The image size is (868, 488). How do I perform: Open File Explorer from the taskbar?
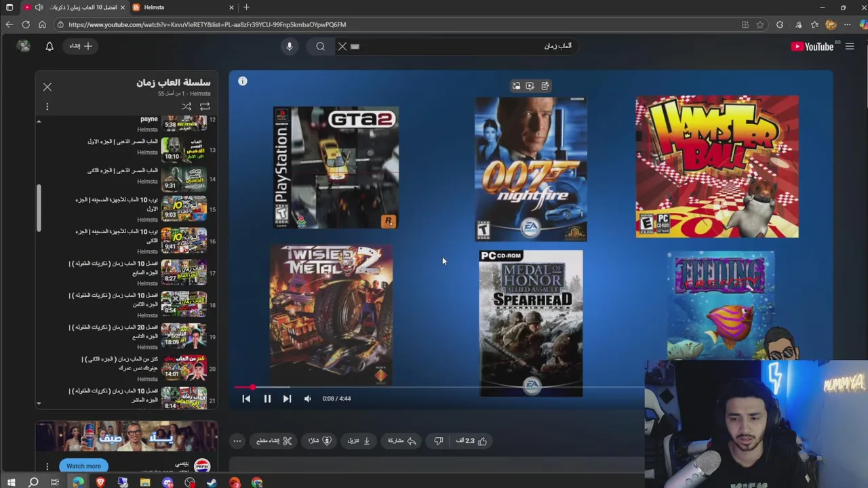coord(145,483)
